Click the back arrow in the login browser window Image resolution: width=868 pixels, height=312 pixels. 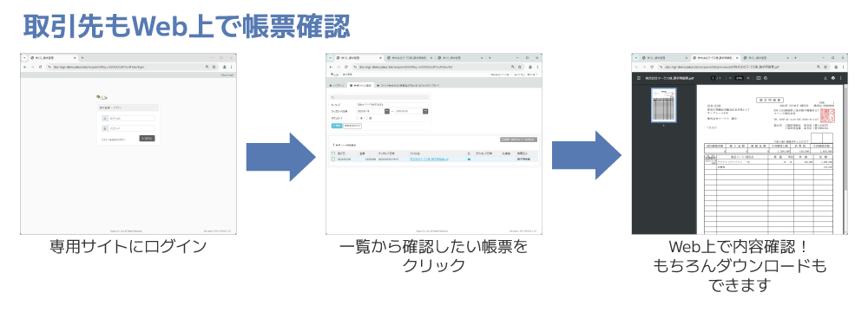25,67
